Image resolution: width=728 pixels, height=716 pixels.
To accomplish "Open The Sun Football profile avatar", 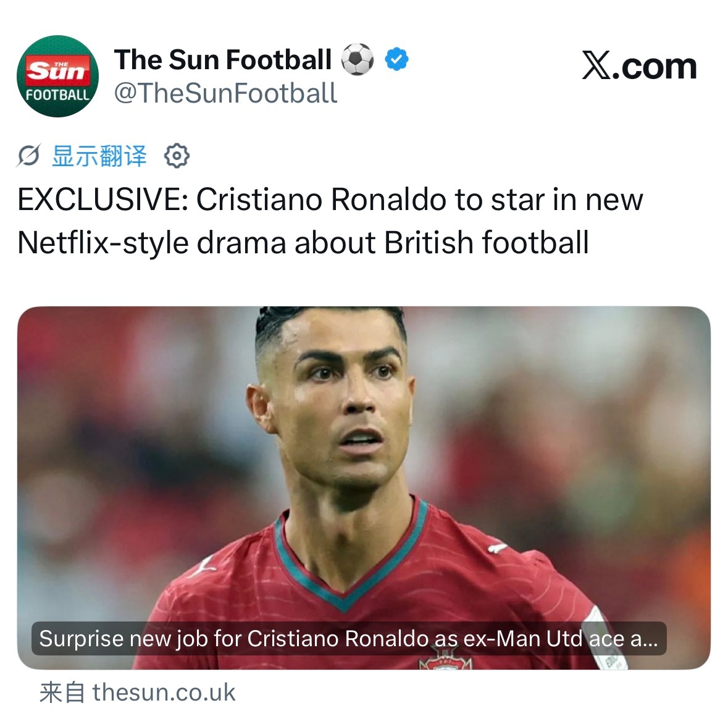I will click(57, 76).
